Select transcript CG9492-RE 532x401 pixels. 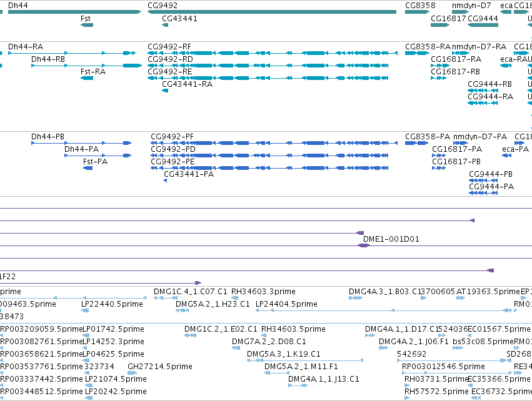[x=268, y=78]
